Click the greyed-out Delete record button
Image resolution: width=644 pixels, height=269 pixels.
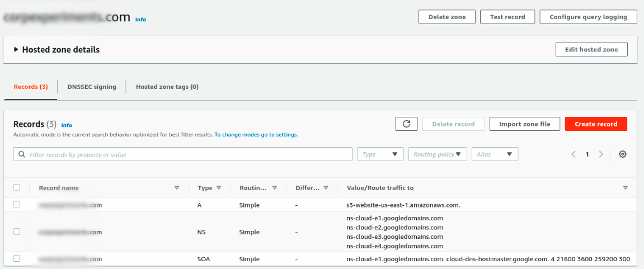click(x=453, y=124)
